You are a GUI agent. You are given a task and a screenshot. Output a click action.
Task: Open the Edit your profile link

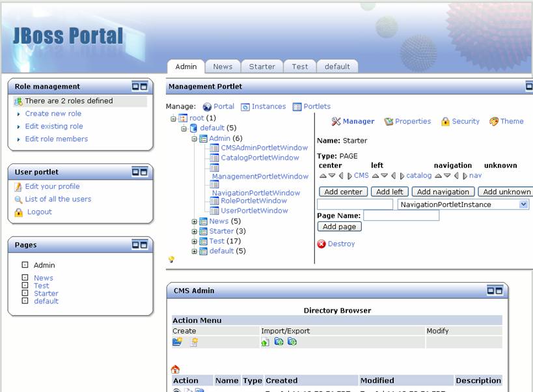(52, 186)
